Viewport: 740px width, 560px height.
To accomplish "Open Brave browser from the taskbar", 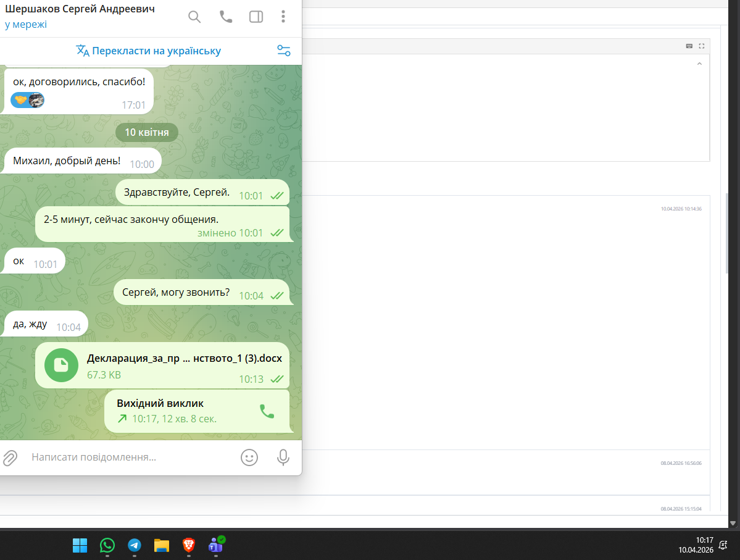I will point(189,545).
